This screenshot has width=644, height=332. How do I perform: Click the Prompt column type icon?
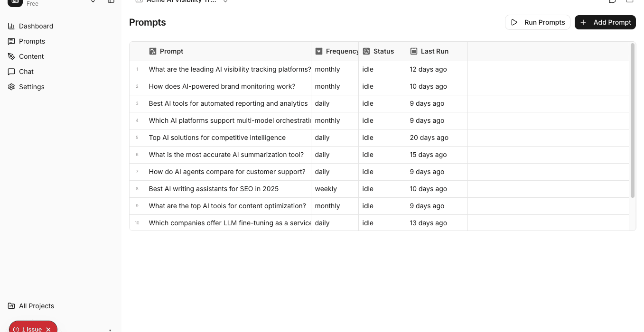pyautogui.click(x=153, y=51)
